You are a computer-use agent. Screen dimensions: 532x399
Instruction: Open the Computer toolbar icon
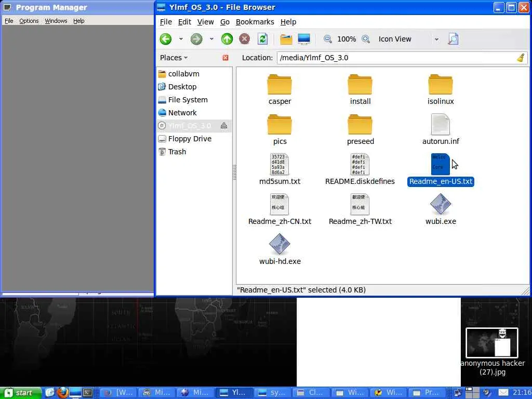[x=304, y=39]
